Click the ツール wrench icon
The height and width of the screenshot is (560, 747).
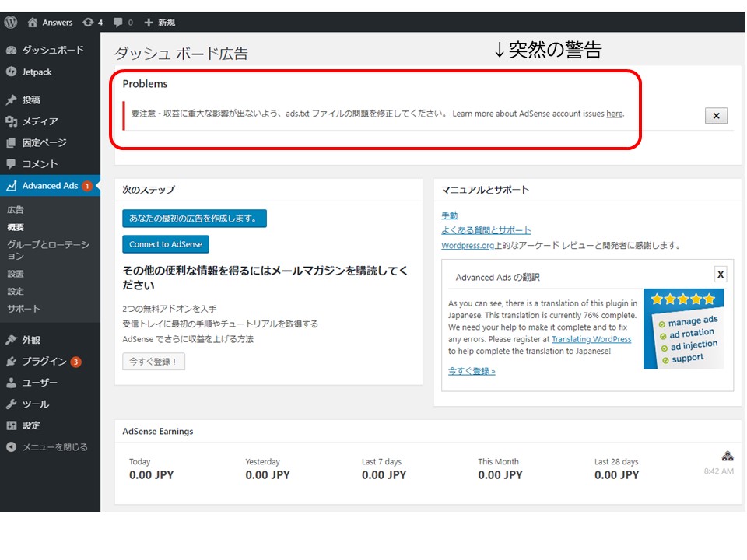(x=12, y=404)
